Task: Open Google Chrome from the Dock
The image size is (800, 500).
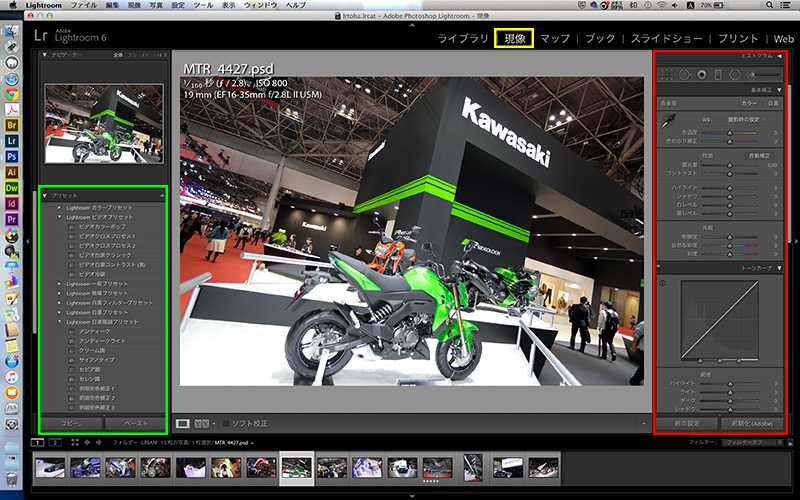Action: [x=12, y=94]
